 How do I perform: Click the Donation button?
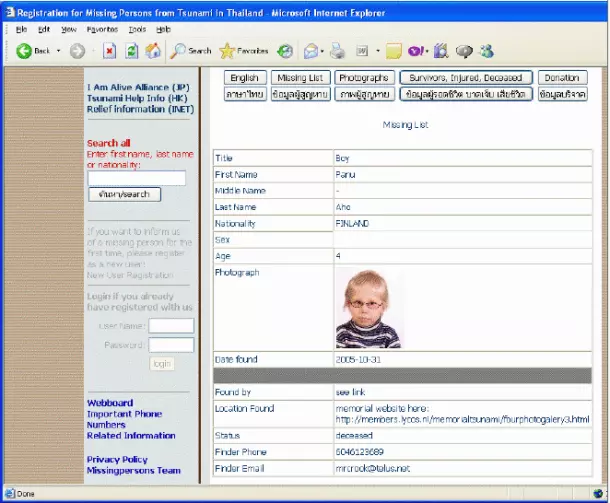[562, 78]
